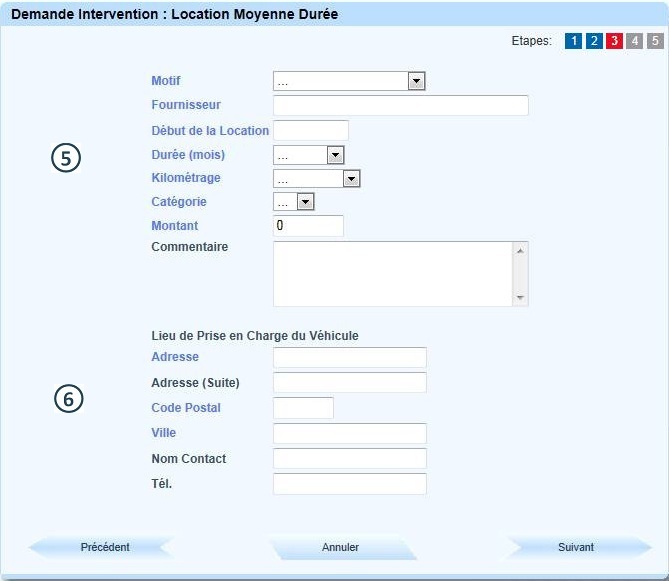Click the Précédent button

tap(105, 547)
